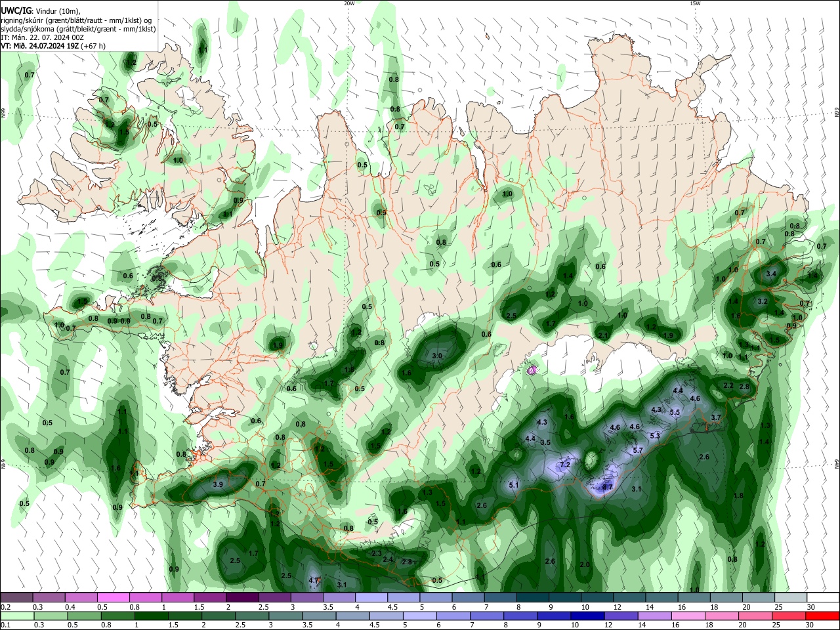Click the 2.1 value north of the glacier

click(603, 335)
